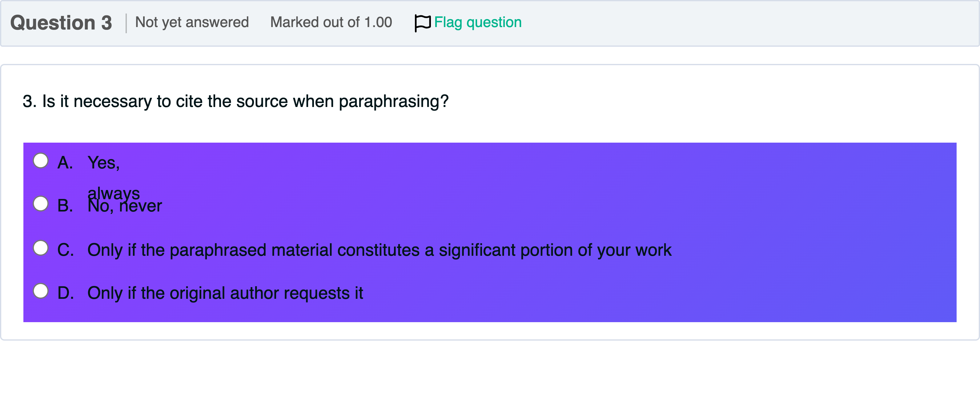This screenshot has width=980, height=407.
Task: Select option C radio button
Action: pyautogui.click(x=41, y=248)
